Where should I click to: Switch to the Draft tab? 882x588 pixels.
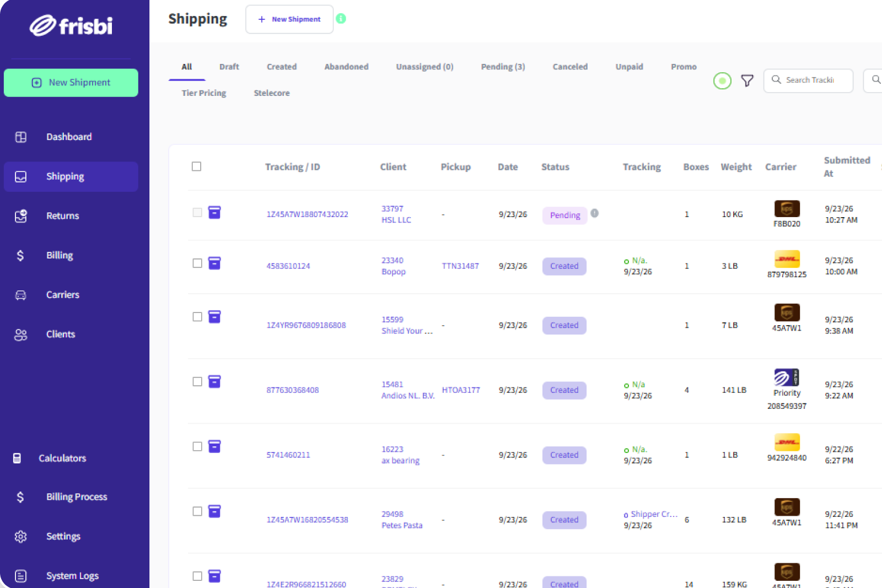(229, 67)
